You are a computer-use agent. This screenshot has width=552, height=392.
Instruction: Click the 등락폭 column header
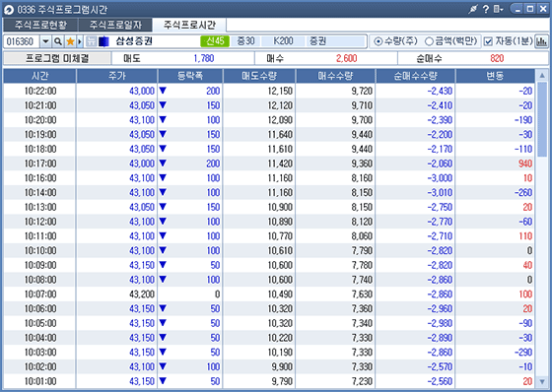[x=190, y=76]
